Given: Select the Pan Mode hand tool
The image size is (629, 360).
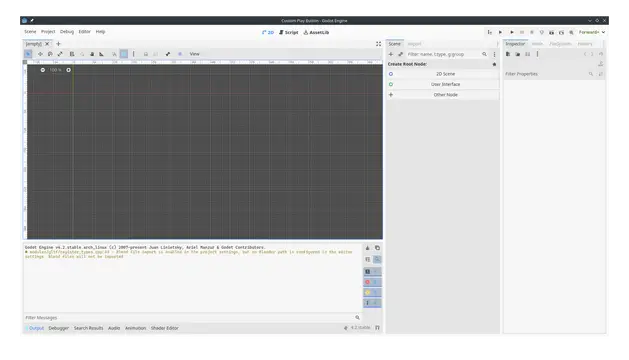Looking at the screenshot, I should (x=92, y=54).
